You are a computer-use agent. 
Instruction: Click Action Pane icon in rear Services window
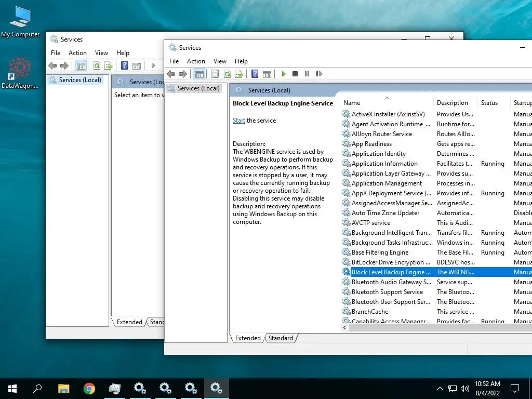[x=137, y=65]
